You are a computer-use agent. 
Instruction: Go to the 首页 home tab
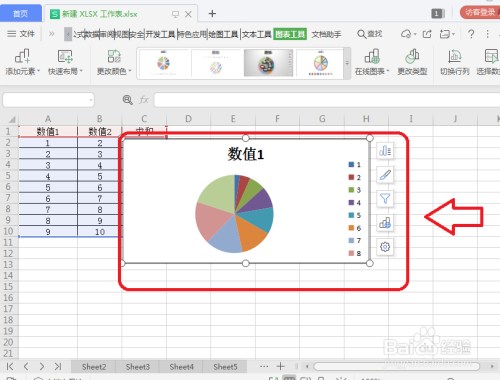pyautogui.click(x=21, y=13)
